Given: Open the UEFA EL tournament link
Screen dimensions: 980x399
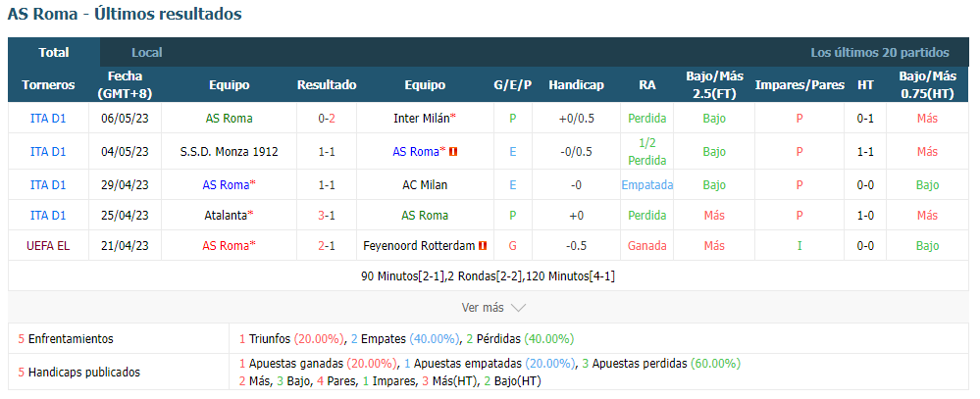Looking at the screenshot, I should [x=48, y=246].
